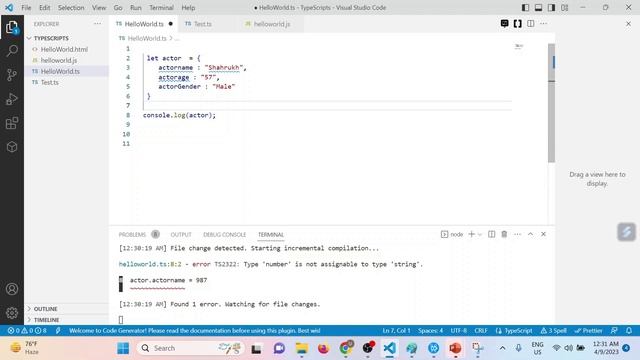Click the editor vertical scrollbar
Screen dimensions: 640x360
551,103
